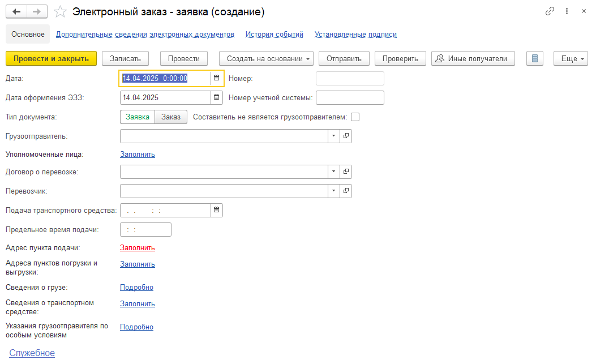Open Установленные подписи tab
This screenshot has height=364, width=596.
coord(355,34)
